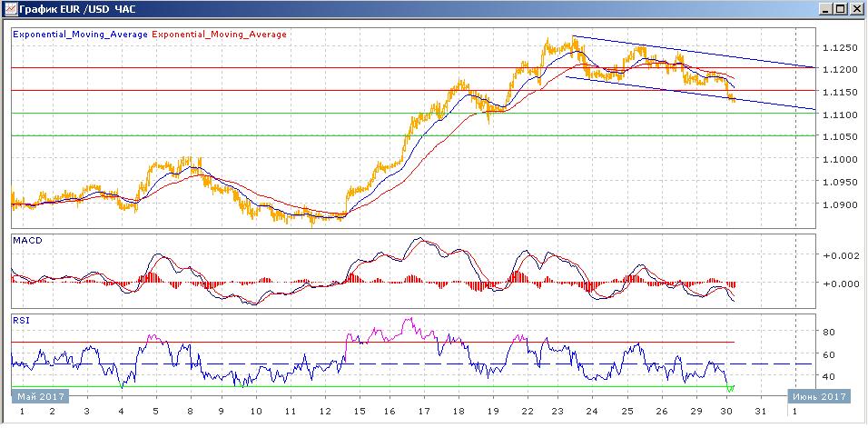
Task: Minimize the EUR/USD chart window
Action: click(x=826, y=9)
